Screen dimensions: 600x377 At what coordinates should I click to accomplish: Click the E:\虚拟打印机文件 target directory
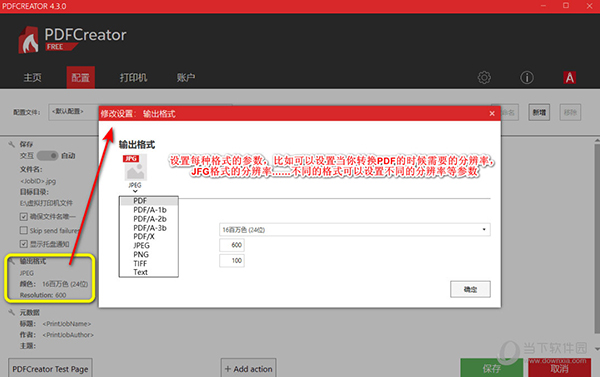46,203
